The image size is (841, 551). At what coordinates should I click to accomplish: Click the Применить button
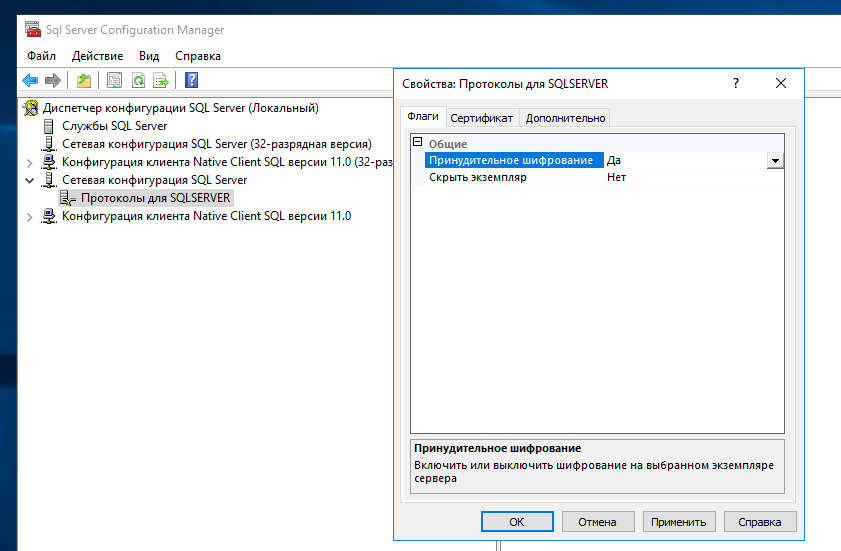tap(678, 521)
